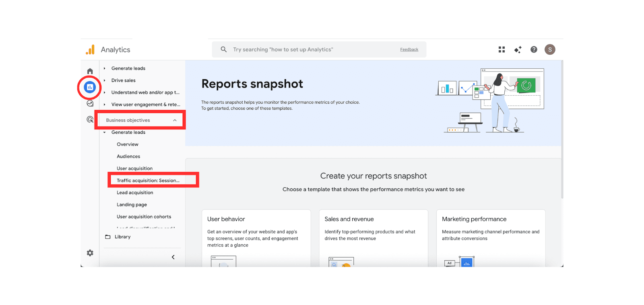644x305 pixels.
Task: Choose the Marketing performance template card
Action: click(491, 238)
